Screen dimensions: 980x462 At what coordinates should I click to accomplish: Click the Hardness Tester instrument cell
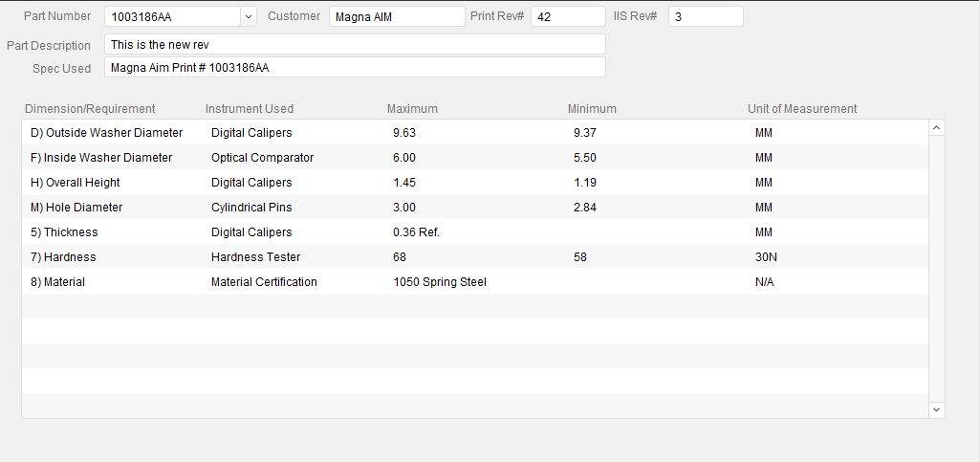[x=255, y=257]
